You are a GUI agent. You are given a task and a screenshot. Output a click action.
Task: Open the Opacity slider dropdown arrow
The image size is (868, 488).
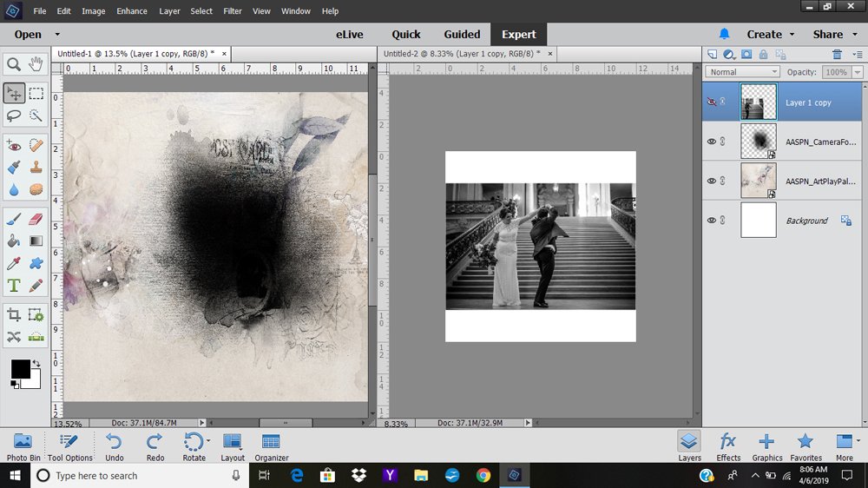[x=858, y=72]
